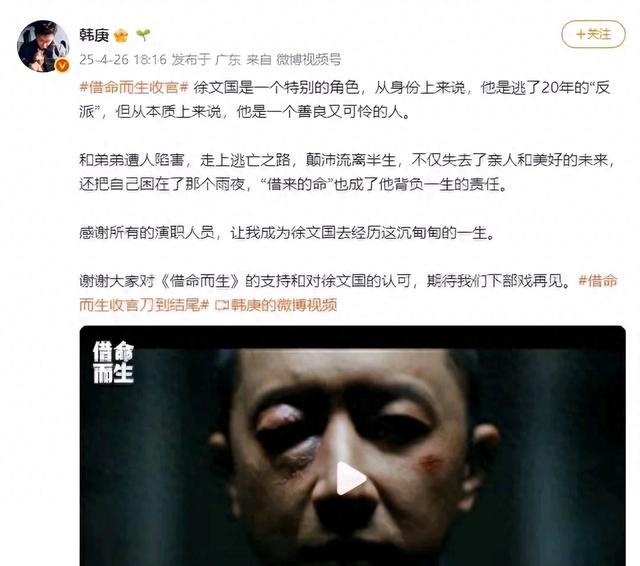The width and height of the screenshot is (640, 566).
Task: Click the post timestamp 25-4-26 18:16
Action: (123, 60)
